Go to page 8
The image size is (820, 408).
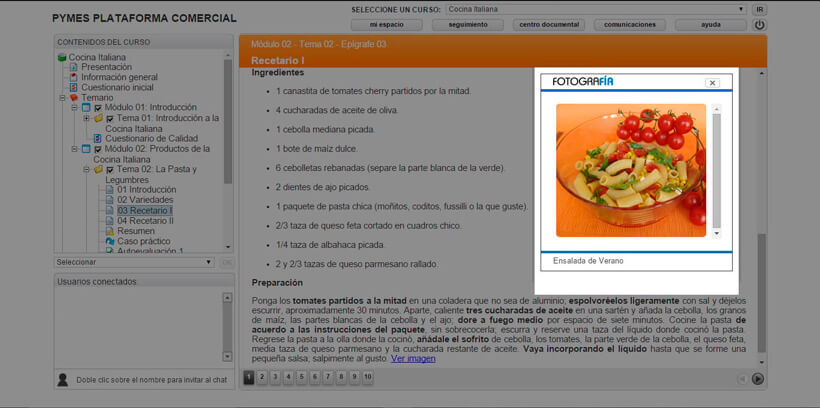coord(341,377)
